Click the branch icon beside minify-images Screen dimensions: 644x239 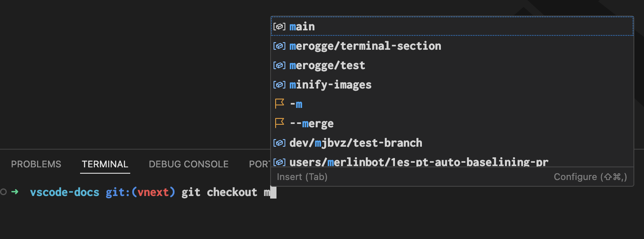[279, 85]
